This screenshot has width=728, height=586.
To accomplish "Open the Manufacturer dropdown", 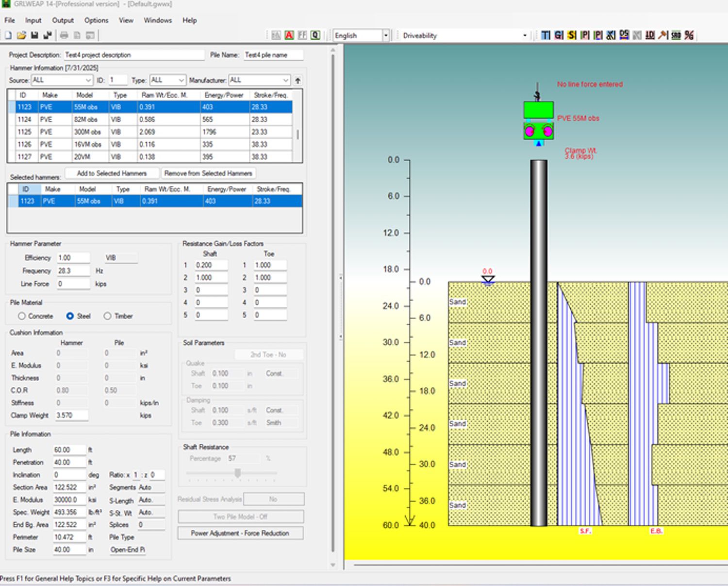I will click(x=285, y=80).
